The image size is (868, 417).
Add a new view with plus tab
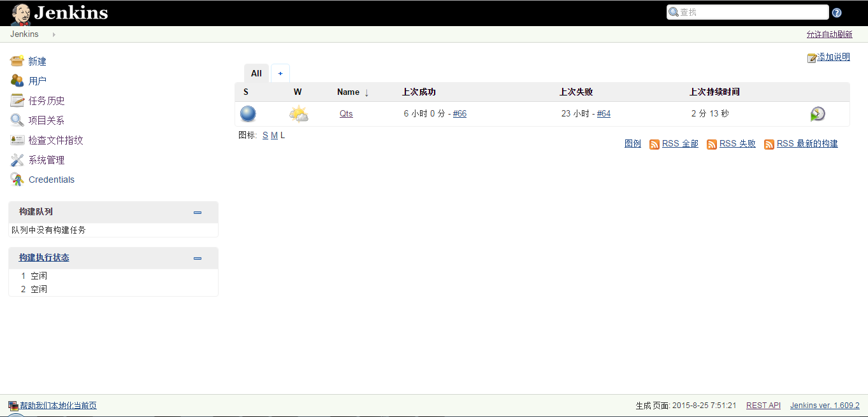click(x=280, y=73)
